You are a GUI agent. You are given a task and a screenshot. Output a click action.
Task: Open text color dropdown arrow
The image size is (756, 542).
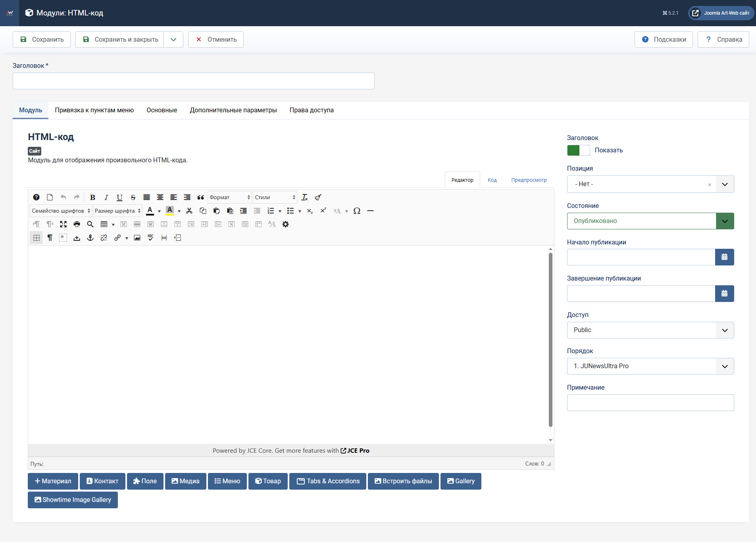tap(159, 211)
